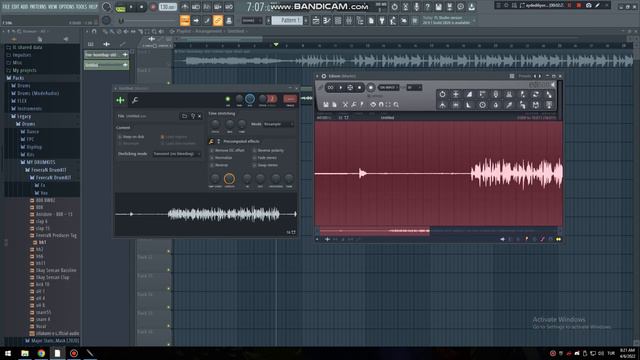Open the FILE menu
This screenshot has width=640, height=360.
6,7
